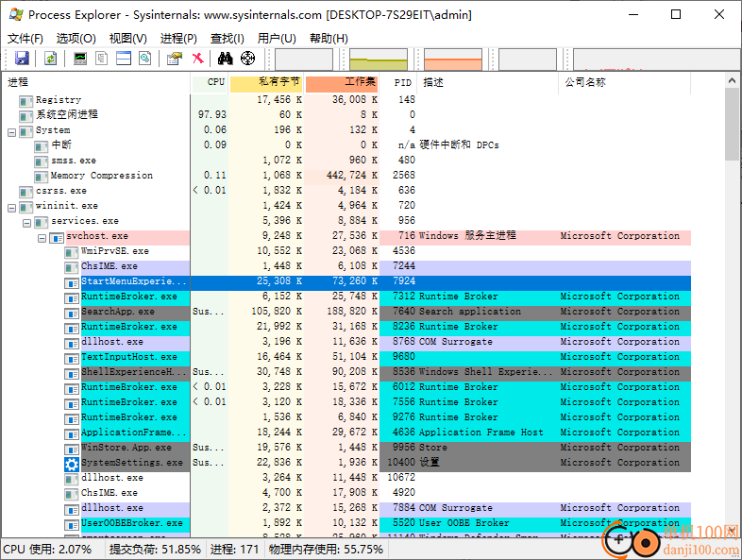The width and height of the screenshot is (742, 560).
Task: Click the 'Windows 服务主进程' description text
Action: (467, 237)
